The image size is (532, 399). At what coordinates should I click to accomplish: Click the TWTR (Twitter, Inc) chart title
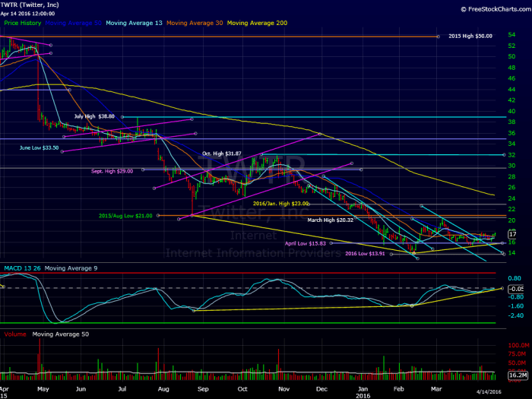point(30,5)
